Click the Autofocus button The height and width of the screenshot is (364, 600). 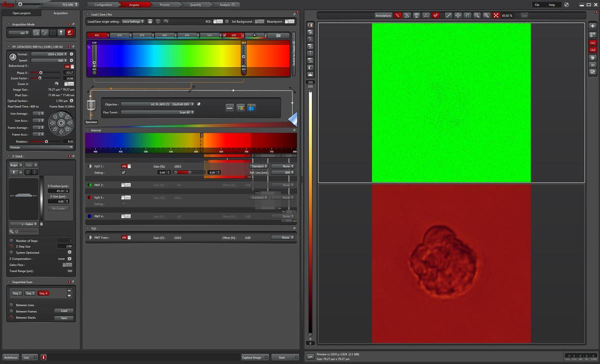click(x=10, y=357)
